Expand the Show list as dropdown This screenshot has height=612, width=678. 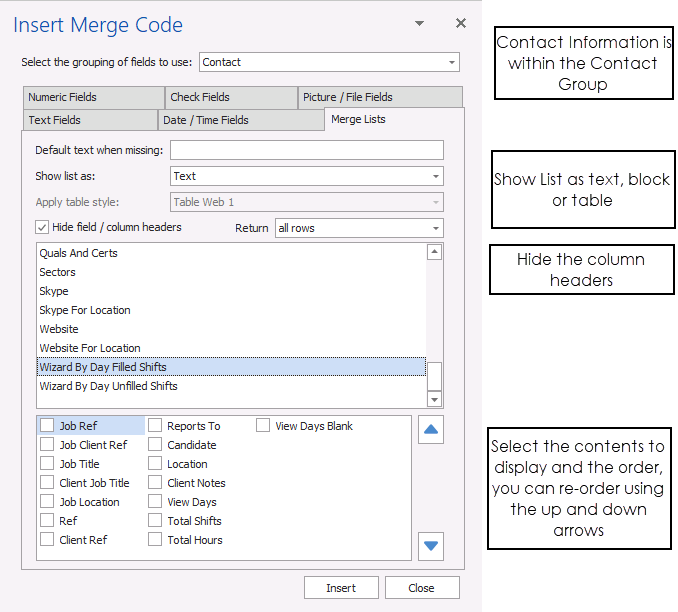pyautogui.click(x=306, y=176)
